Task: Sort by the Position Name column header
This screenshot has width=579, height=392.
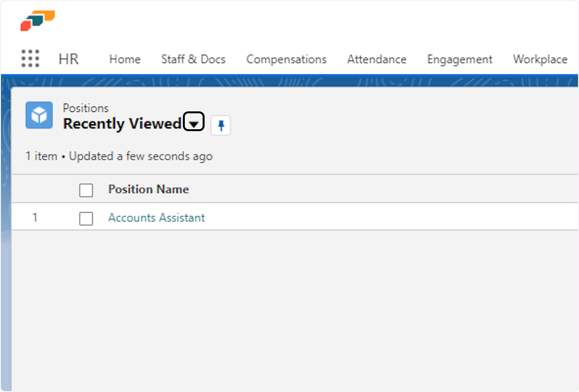Action: click(148, 189)
